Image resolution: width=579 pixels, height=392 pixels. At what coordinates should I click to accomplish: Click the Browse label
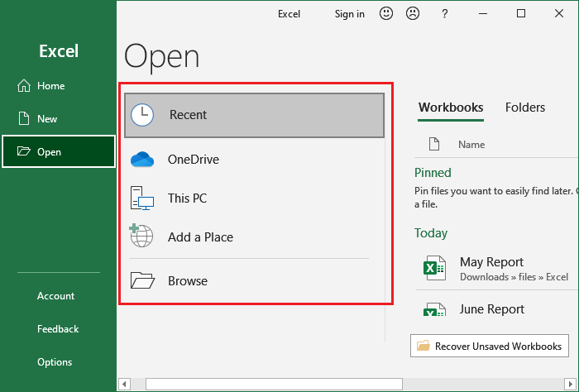point(188,281)
